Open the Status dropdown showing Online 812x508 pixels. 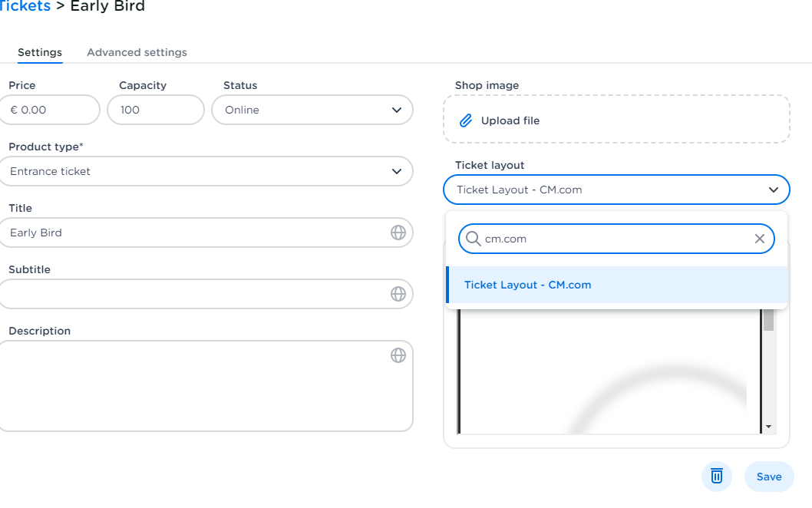pos(312,110)
